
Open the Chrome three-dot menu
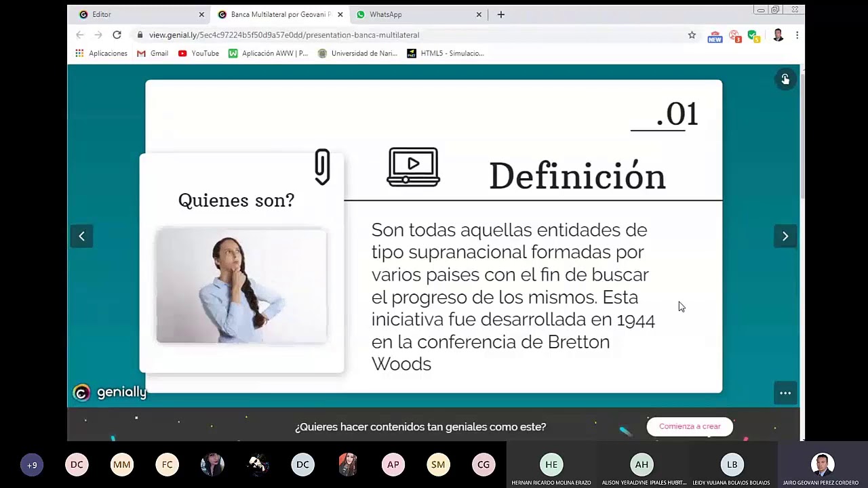[797, 35]
